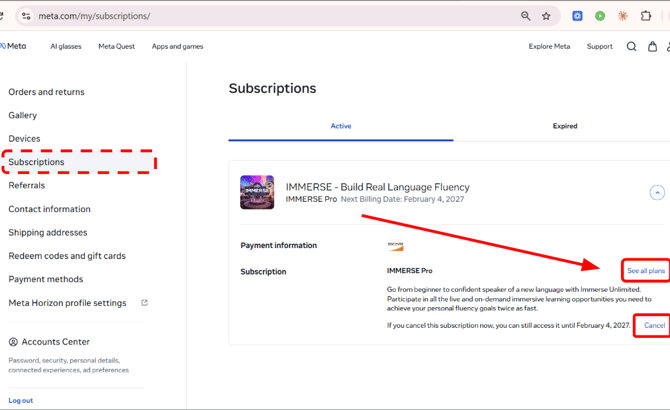Image resolution: width=670 pixels, height=410 pixels.
Task: Click the IMMERSE app thumbnail
Action: point(257,192)
